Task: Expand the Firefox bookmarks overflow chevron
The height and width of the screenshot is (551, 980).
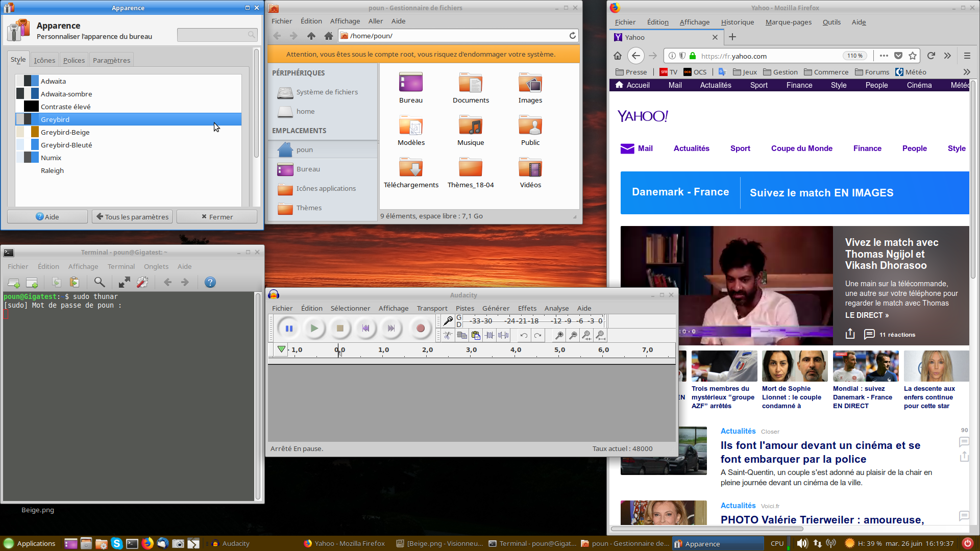Action: [966, 72]
